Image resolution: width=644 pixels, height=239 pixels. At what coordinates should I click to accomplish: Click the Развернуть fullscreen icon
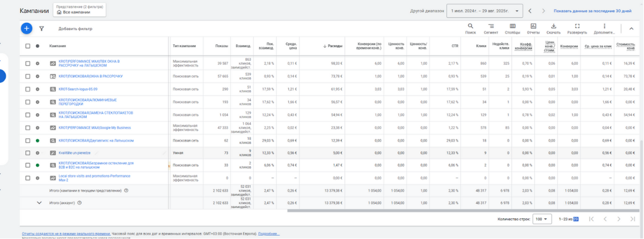click(x=577, y=28)
